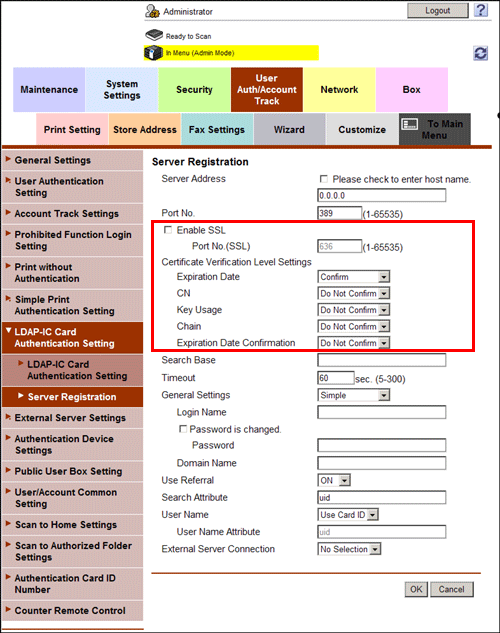500x633 pixels.
Task: Click the refresh icon
Action: (x=480, y=53)
